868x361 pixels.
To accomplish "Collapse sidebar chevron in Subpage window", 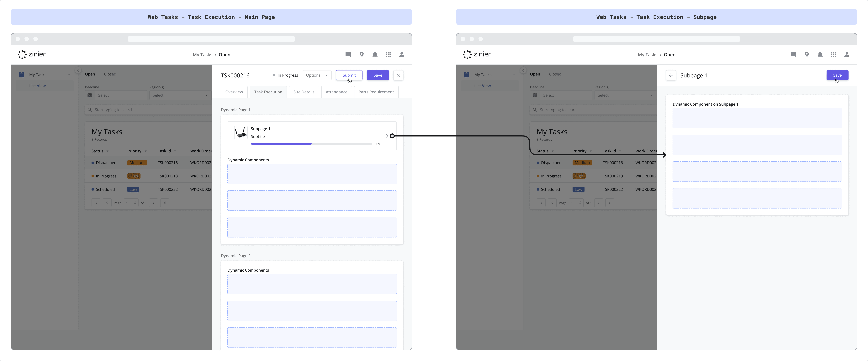I will 523,70.
